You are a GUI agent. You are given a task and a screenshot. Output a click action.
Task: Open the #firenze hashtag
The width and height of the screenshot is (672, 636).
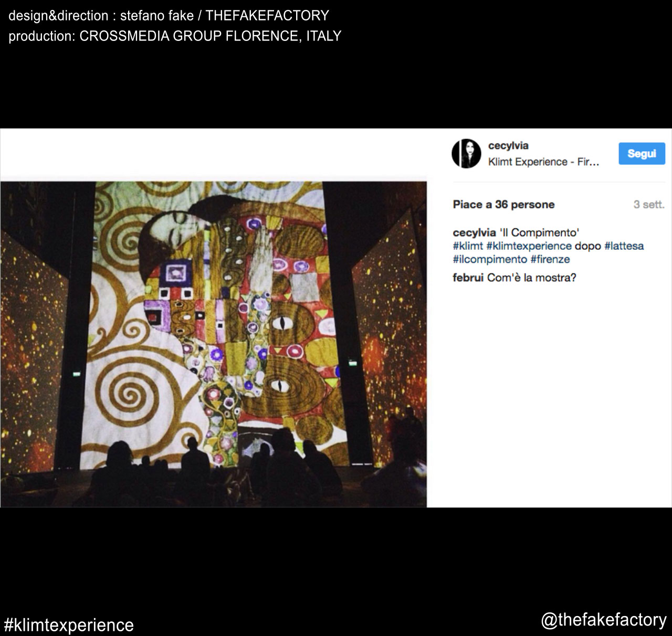[x=550, y=259]
